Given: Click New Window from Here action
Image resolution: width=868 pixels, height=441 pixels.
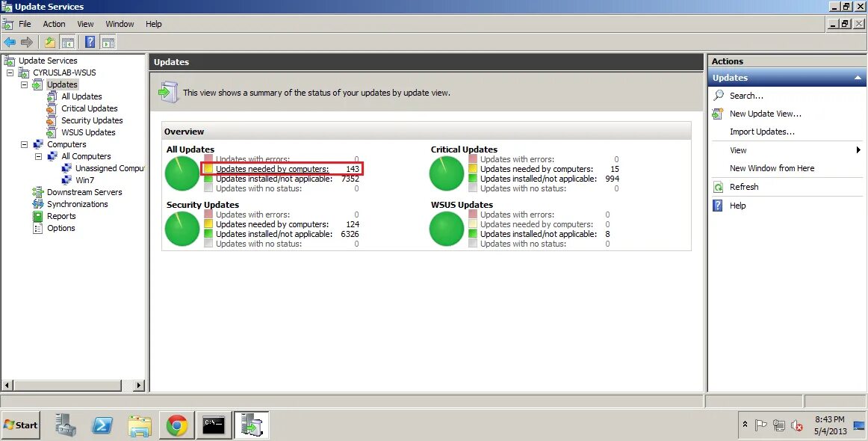Looking at the screenshot, I should [x=772, y=168].
